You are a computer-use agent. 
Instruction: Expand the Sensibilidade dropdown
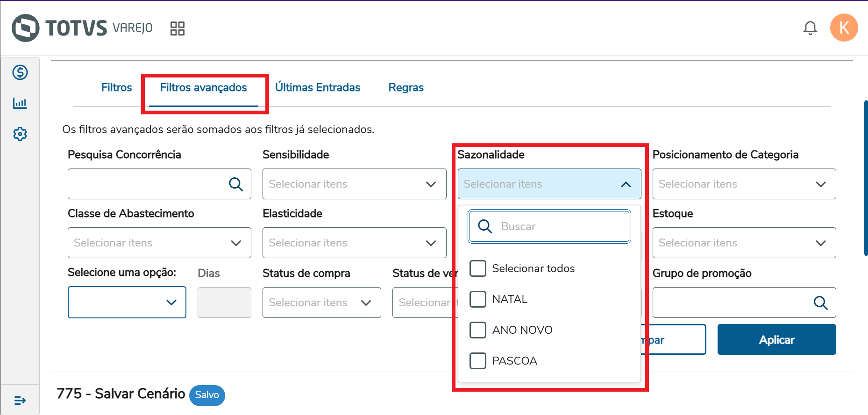pos(431,184)
